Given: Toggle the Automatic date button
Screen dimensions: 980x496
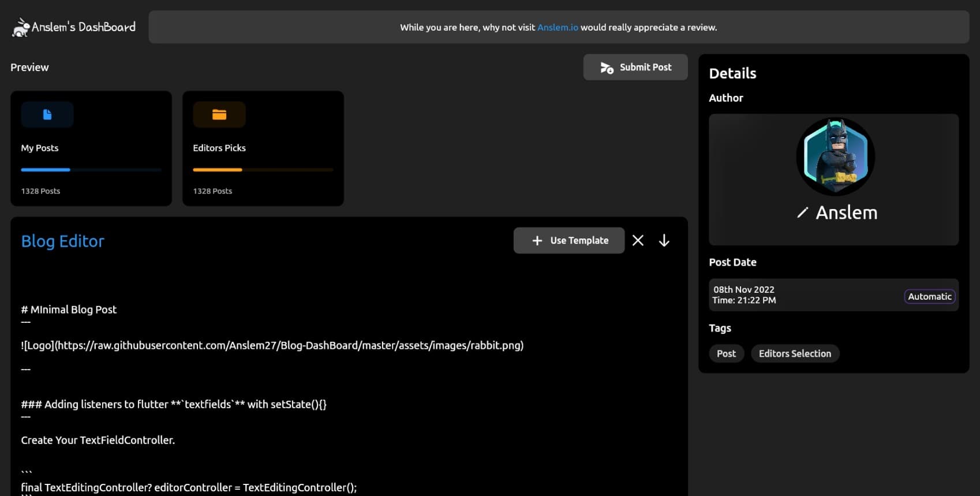Looking at the screenshot, I should coord(930,296).
